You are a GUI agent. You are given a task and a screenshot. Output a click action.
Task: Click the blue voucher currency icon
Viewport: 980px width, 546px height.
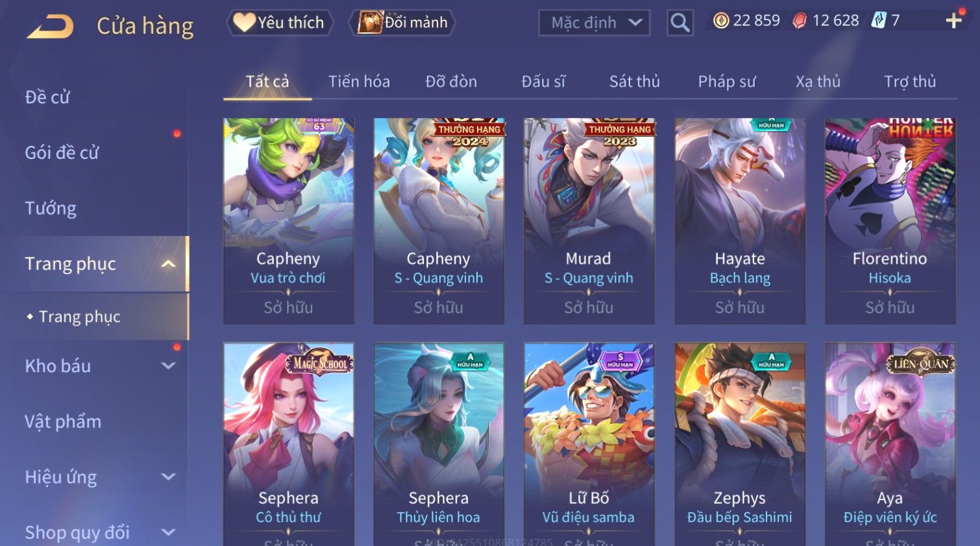[x=878, y=21]
